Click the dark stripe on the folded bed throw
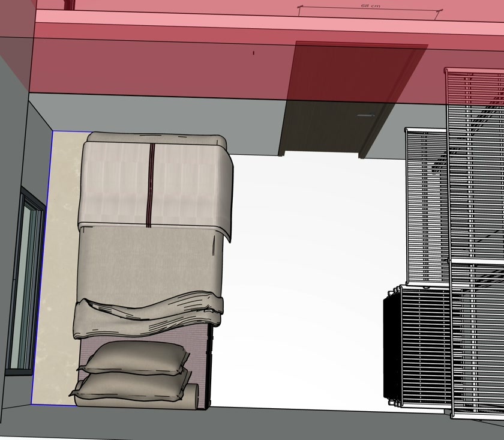The image size is (504, 440). click(x=150, y=185)
